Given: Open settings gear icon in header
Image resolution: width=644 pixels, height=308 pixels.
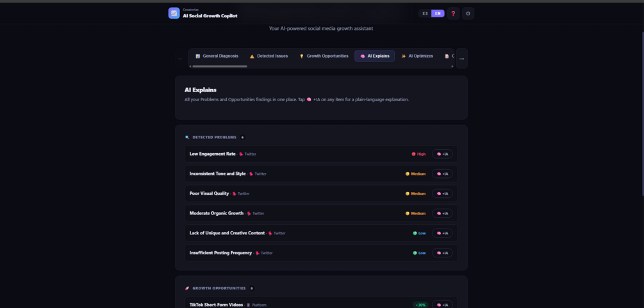Looking at the screenshot, I should point(468,13).
